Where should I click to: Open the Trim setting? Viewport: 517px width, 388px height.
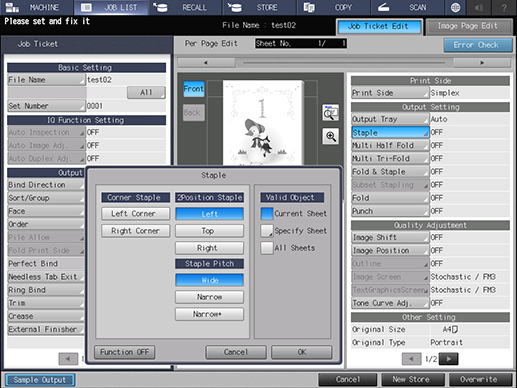[x=46, y=303]
